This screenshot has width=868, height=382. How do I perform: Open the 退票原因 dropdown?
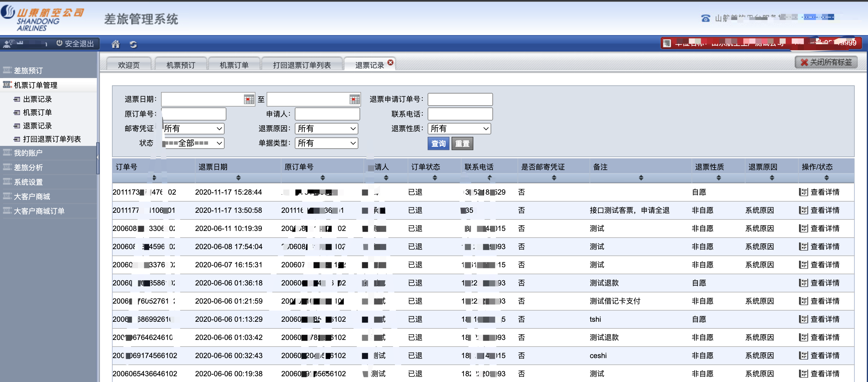[326, 129]
